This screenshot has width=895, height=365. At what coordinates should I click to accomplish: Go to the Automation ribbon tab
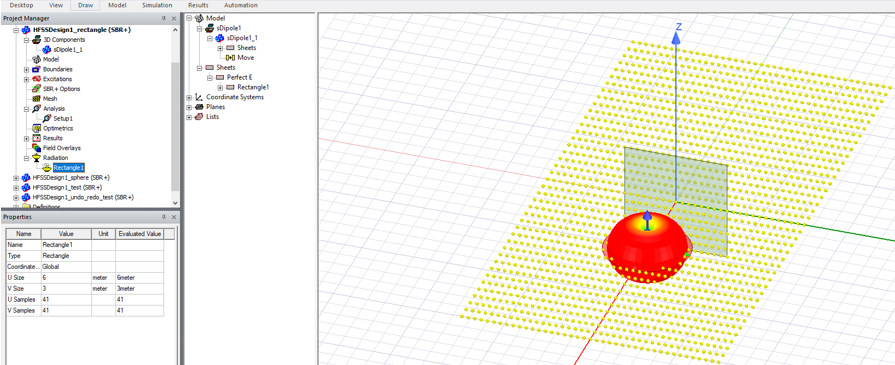pyautogui.click(x=241, y=5)
